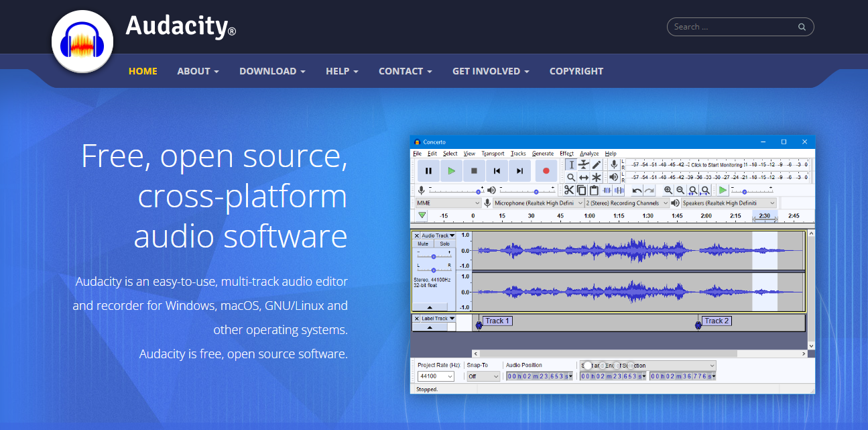The width and height of the screenshot is (868, 430).
Task: Click the recording volume slider knob
Action: [478, 193]
